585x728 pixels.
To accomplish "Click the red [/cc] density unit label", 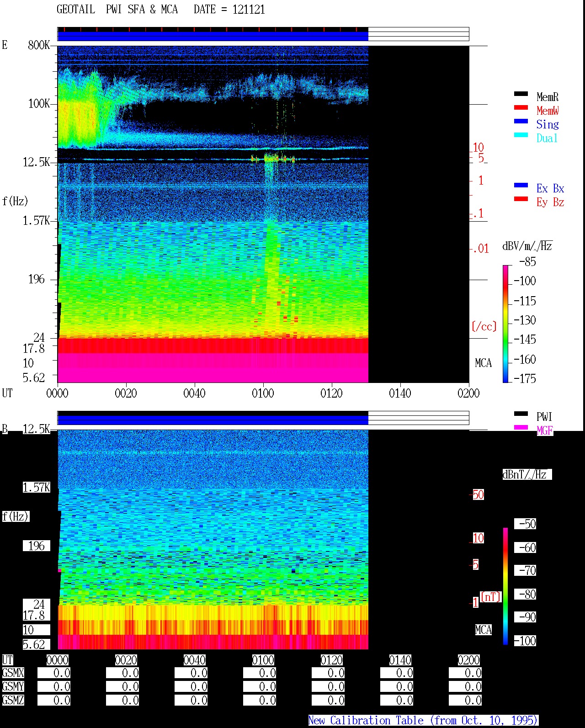I will [484, 326].
